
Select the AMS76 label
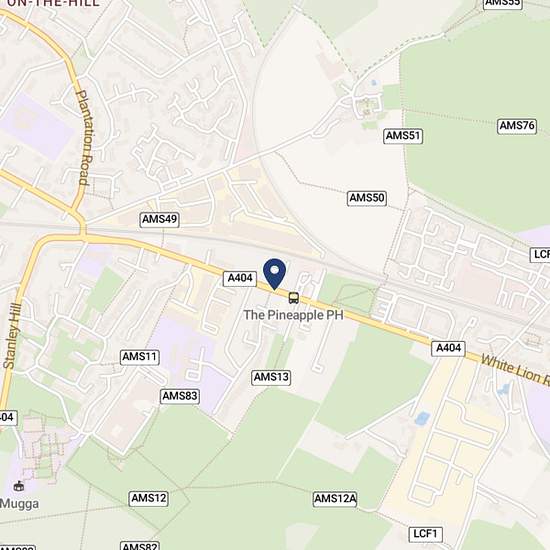point(517,126)
